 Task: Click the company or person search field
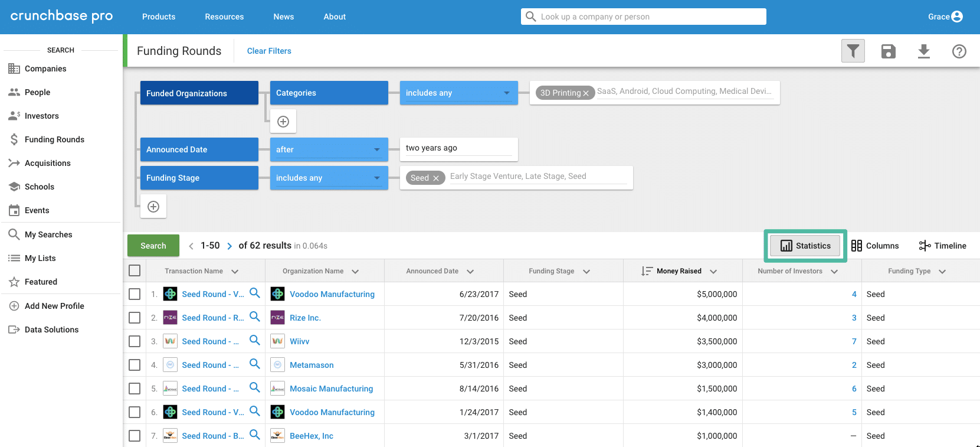coord(644,17)
